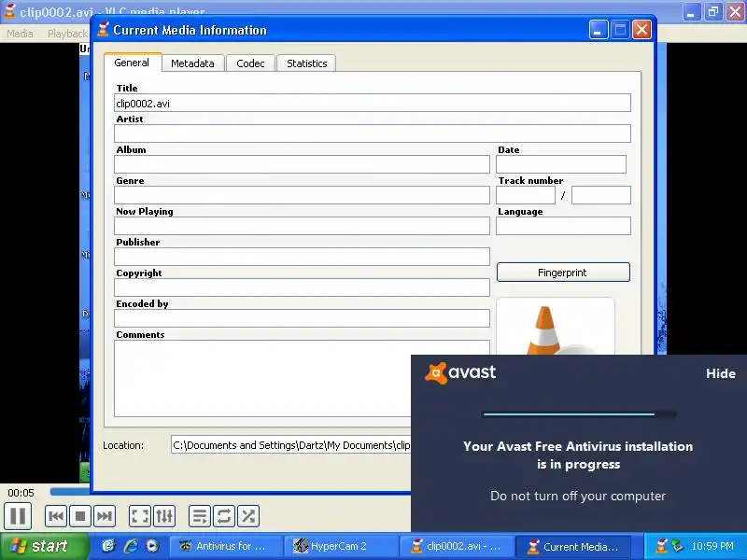The image size is (747, 560).
Task: Stop playback in VLC
Action: [80, 516]
